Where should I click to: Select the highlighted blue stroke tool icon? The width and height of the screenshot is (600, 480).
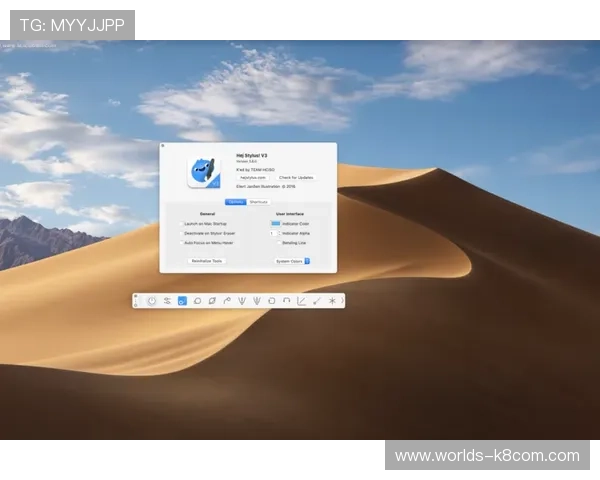182,300
